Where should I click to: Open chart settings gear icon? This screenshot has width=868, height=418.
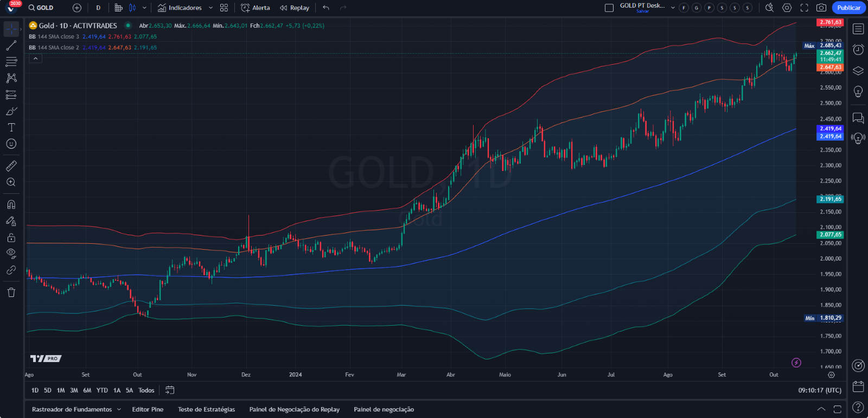coord(787,8)
